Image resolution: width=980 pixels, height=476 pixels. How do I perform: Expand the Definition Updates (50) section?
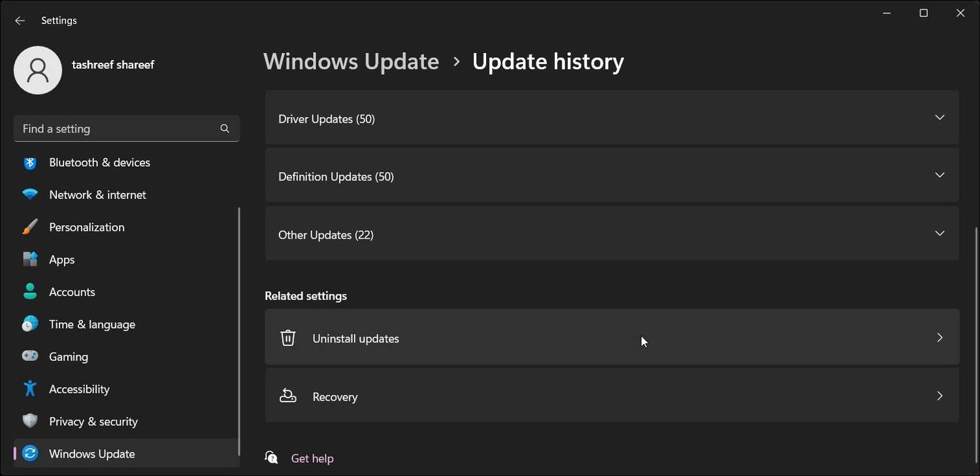[939, 175]
